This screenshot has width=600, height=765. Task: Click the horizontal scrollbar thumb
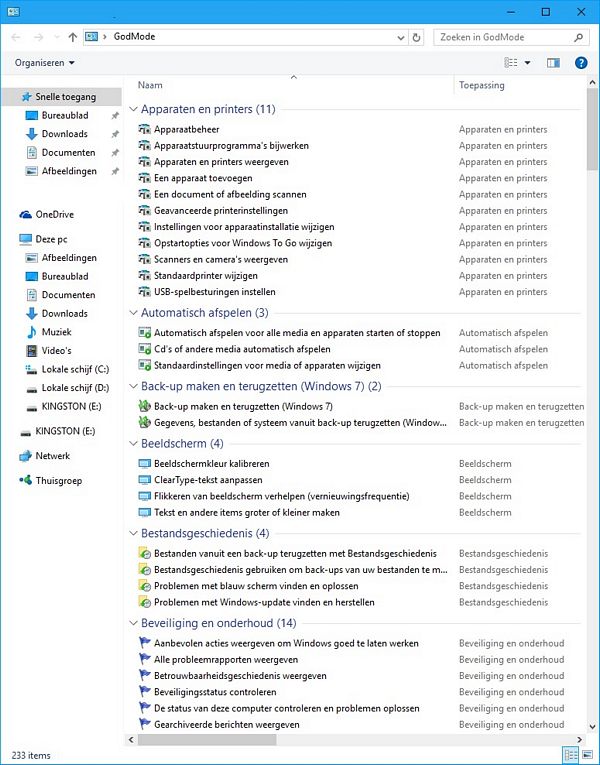click(x=207, y=740)
